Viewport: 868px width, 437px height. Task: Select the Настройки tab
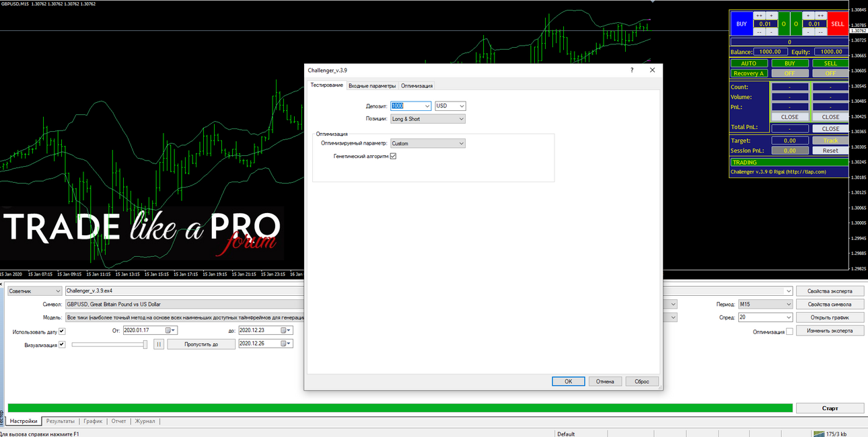pos(24,421)
